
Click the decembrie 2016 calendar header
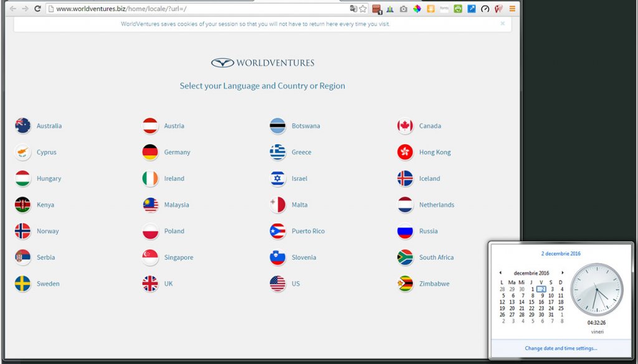click(x=531, y=273)
